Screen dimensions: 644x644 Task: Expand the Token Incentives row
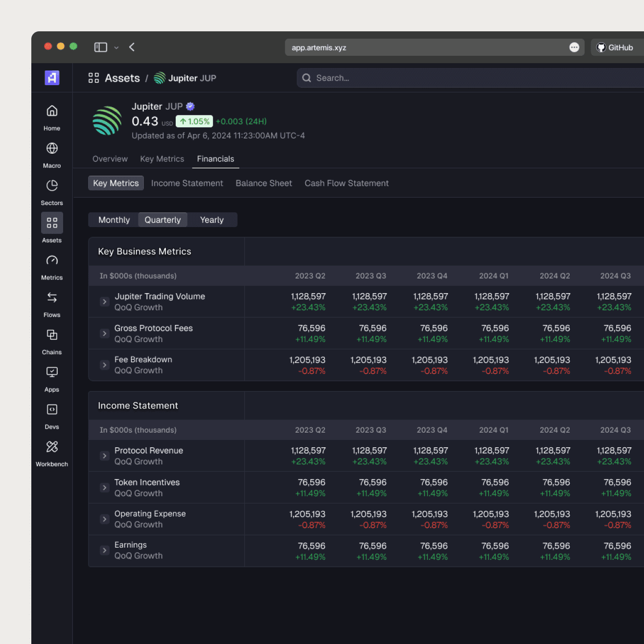point(104,487)
